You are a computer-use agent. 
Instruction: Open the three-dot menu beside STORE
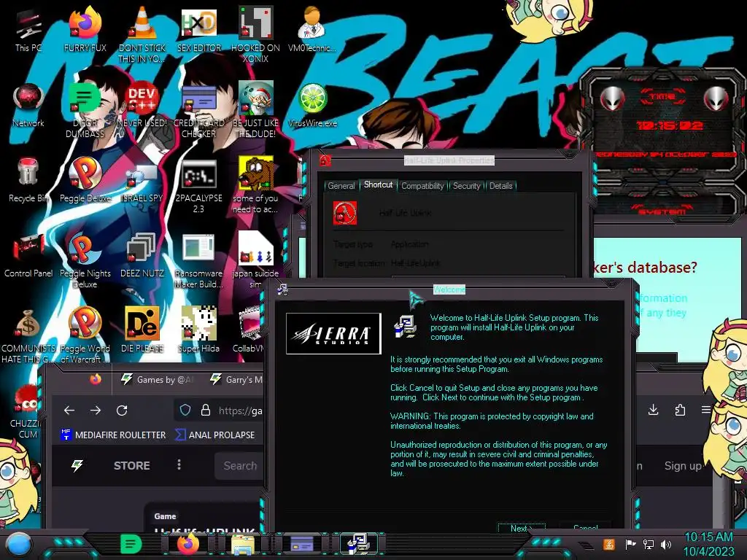pos(179,464)
